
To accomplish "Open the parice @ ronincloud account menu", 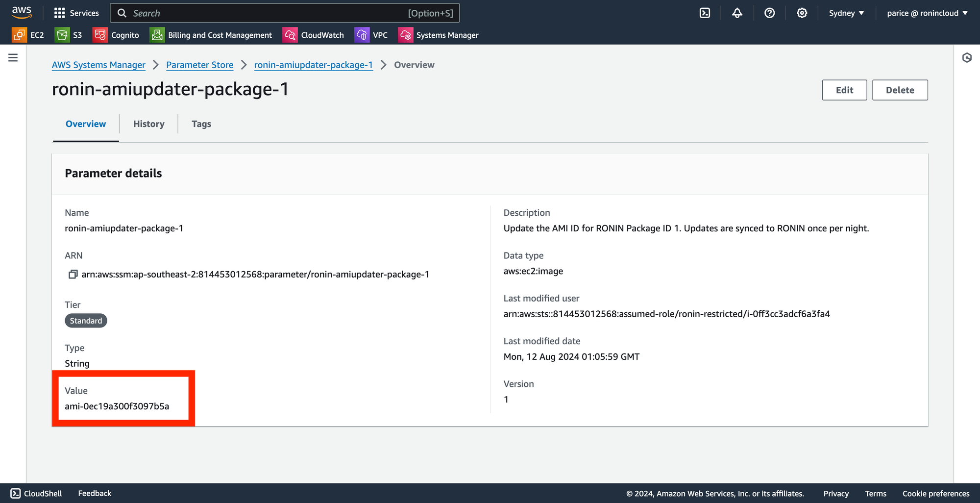I will point(927,13).
